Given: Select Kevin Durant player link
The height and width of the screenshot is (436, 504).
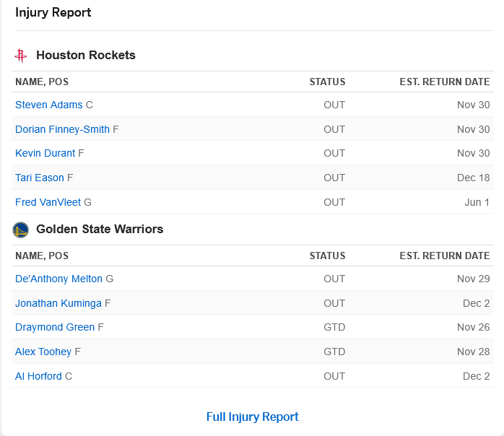Looking at the screenshot, I should pos(45,153).
